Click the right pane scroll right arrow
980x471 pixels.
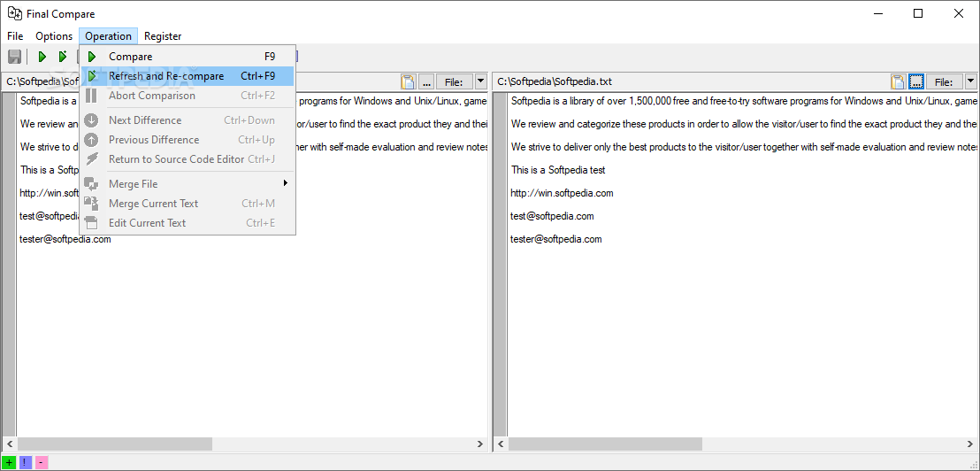coord(970,444)
